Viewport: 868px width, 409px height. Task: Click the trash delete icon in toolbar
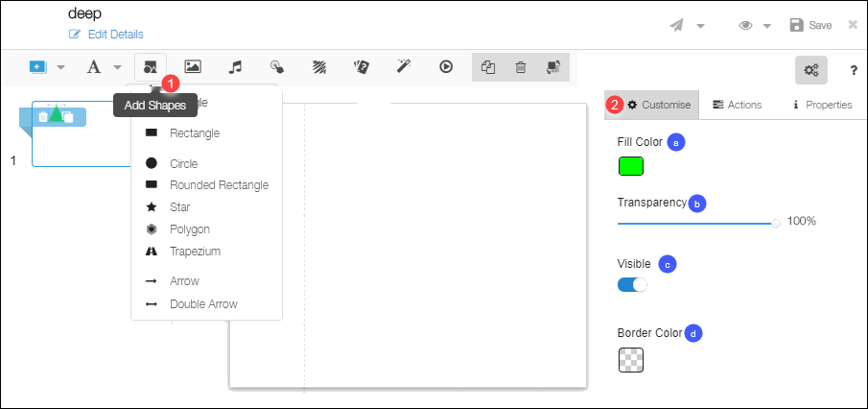pos(521,67)
